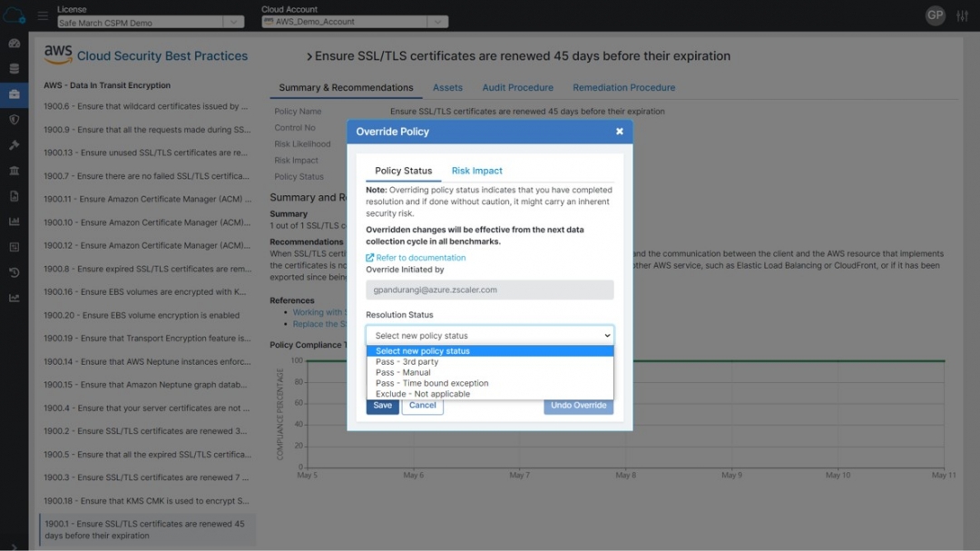Image resolution: width=980 pixels, height=551 pixels.
Task: Click the Save button
Action: [382, 406]
